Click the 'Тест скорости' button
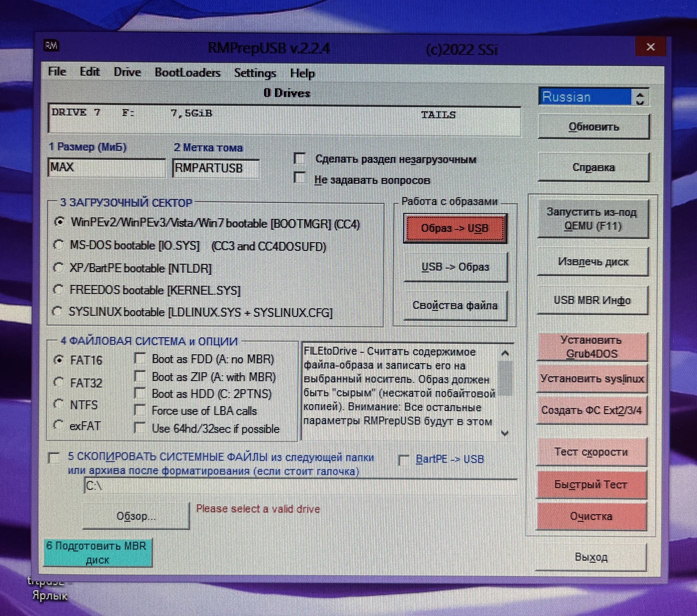The height and width of the screenshot is (616, 697). [591, 452]
